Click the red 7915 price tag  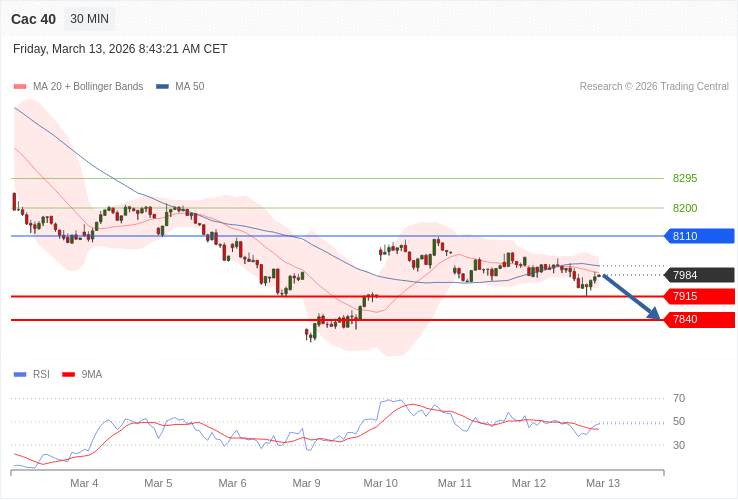coord(699,296)
